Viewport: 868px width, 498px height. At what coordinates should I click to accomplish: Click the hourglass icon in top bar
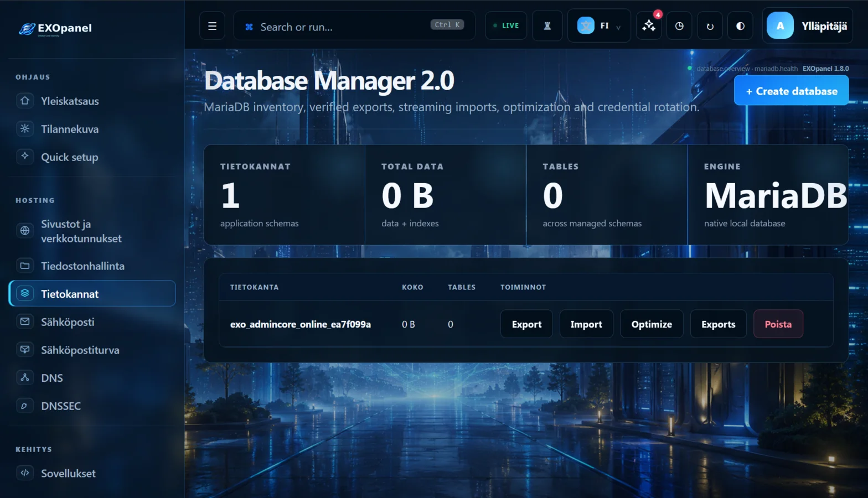(x=547, y=26)
